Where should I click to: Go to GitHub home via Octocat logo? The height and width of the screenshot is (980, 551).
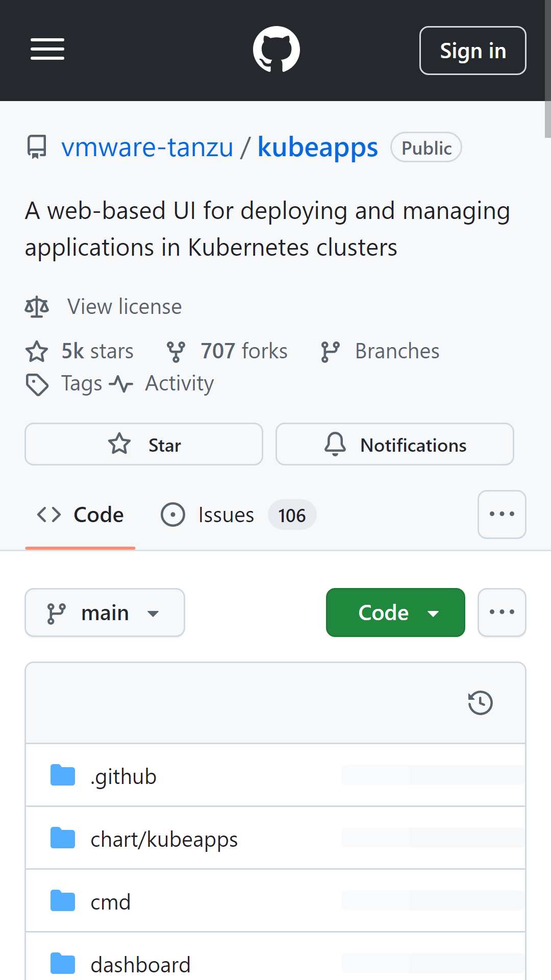pos(277,50)
